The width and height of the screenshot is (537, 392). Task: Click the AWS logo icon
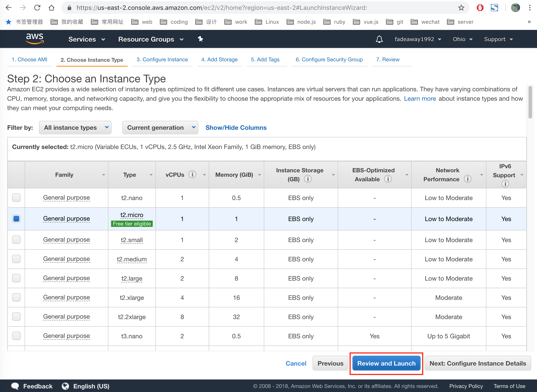(x=35, y=39)
